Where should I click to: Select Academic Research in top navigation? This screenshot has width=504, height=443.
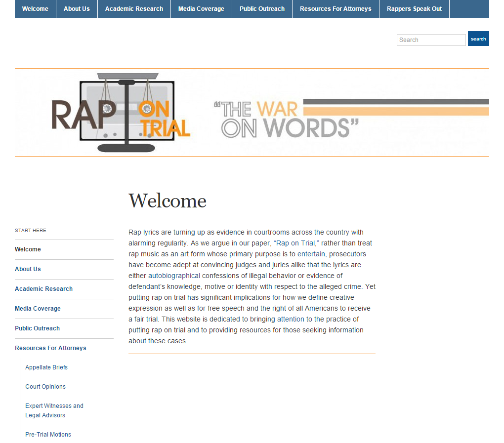tap(134, 9)
